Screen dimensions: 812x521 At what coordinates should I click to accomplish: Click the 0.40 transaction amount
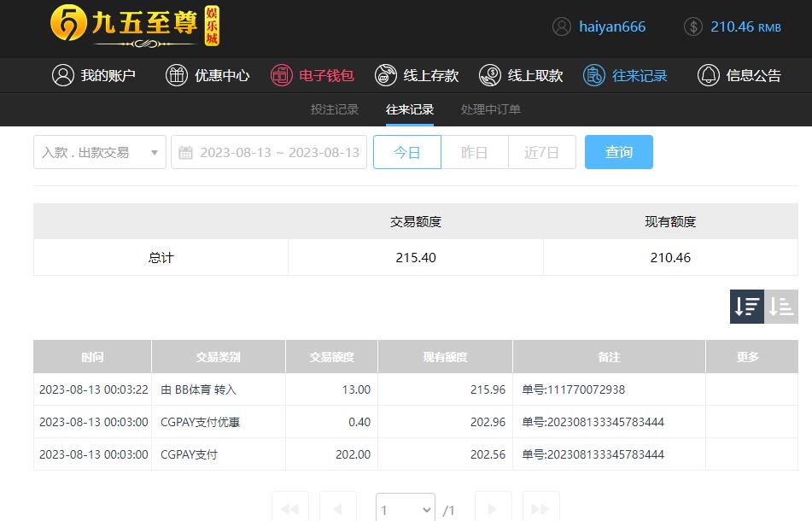tap(359, 422)
